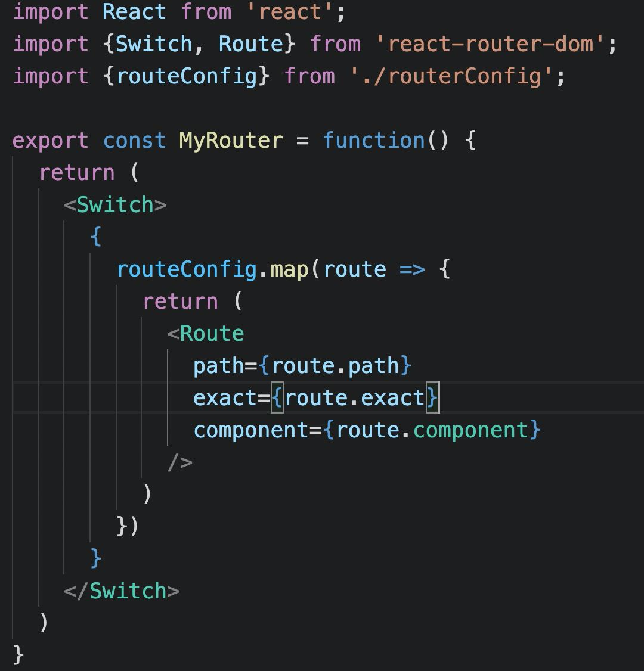
Task: Click Route inside the import braces
Action: click(251, 44)
